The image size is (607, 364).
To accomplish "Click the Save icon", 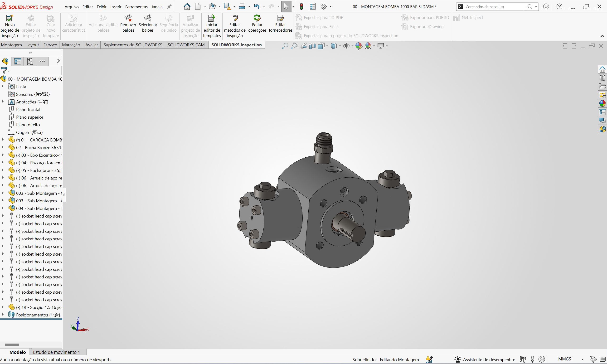I will [227, 7].
